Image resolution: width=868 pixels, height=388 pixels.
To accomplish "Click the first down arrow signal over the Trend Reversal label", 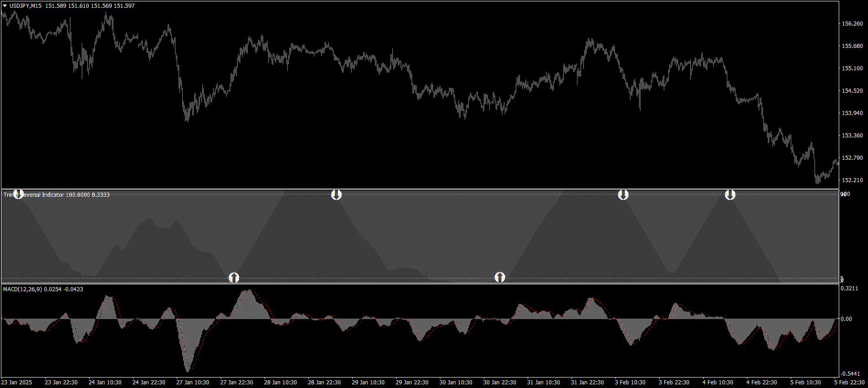I will pos(18,194).
